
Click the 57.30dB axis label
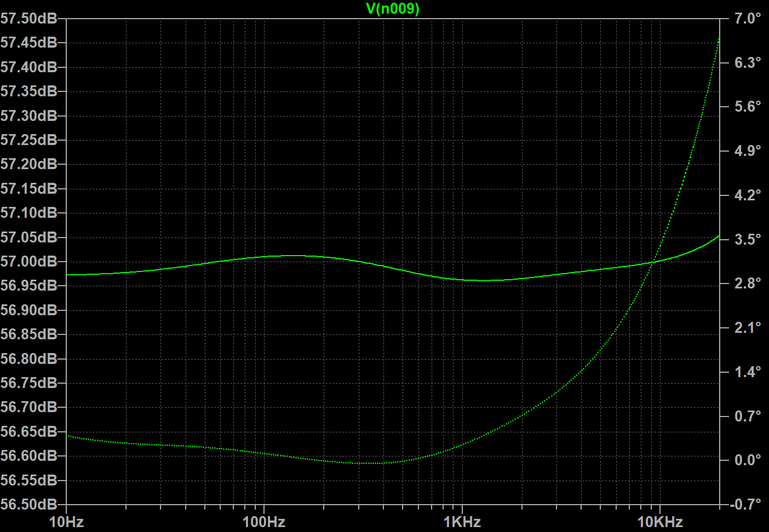28,116
